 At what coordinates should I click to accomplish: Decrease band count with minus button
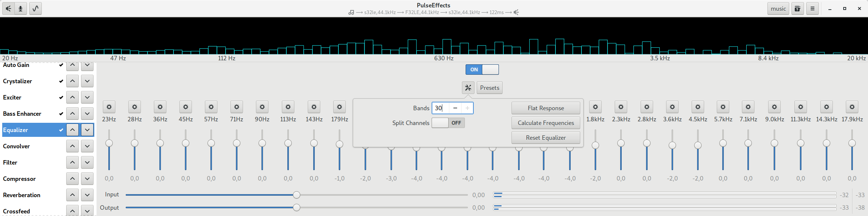coord(455,108)
